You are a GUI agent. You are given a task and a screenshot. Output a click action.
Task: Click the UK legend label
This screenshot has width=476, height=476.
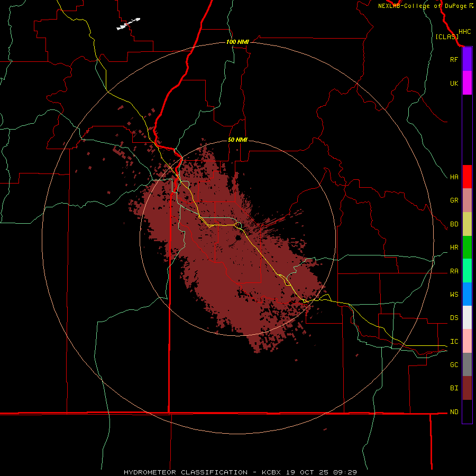pyautogui.click(x=454, y=83)
